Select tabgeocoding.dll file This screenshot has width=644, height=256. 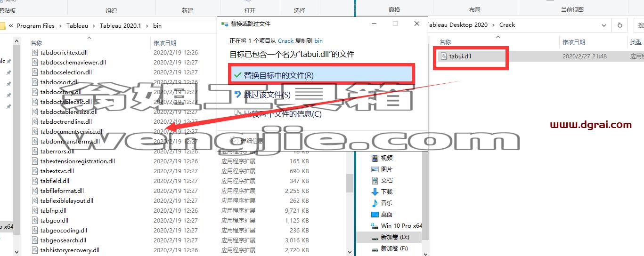click(64, 231)
